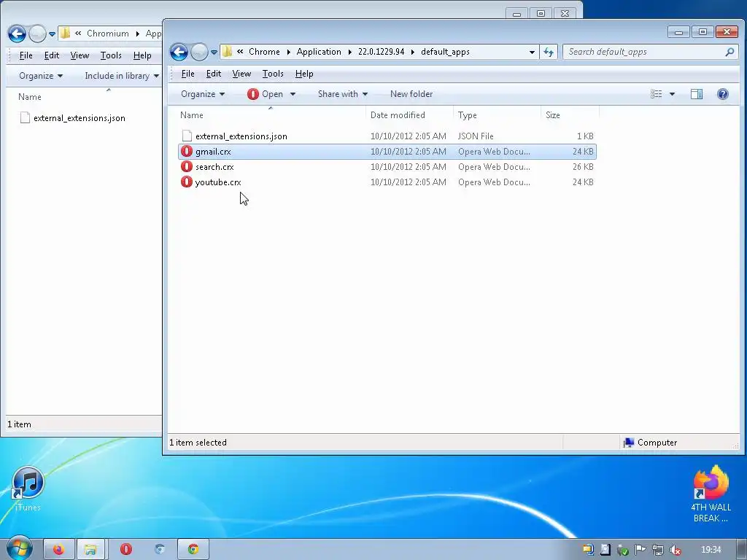Expand the arrow after the 22.0.1229.94 breadcrumb
The image size is (747, 560).
point(412,52)
